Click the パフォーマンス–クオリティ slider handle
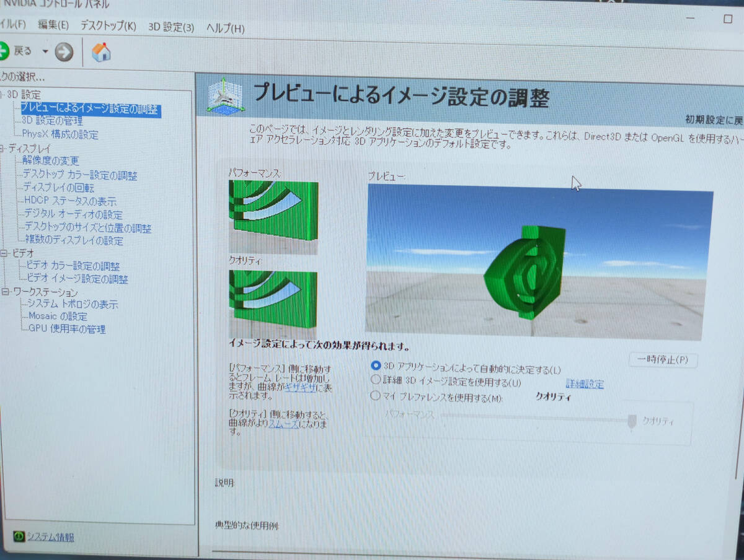The image size is (744, 560). point(632,422)
